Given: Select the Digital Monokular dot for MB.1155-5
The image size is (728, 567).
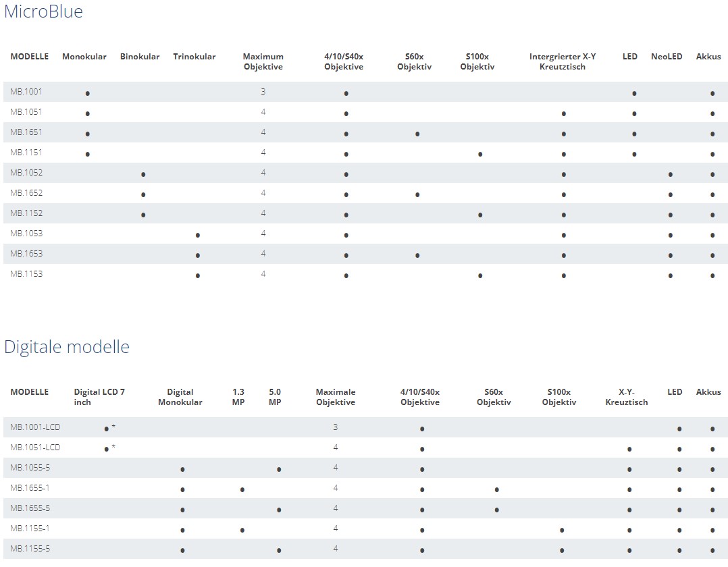Looking at the screenshot, I should [x=181, y=549].
